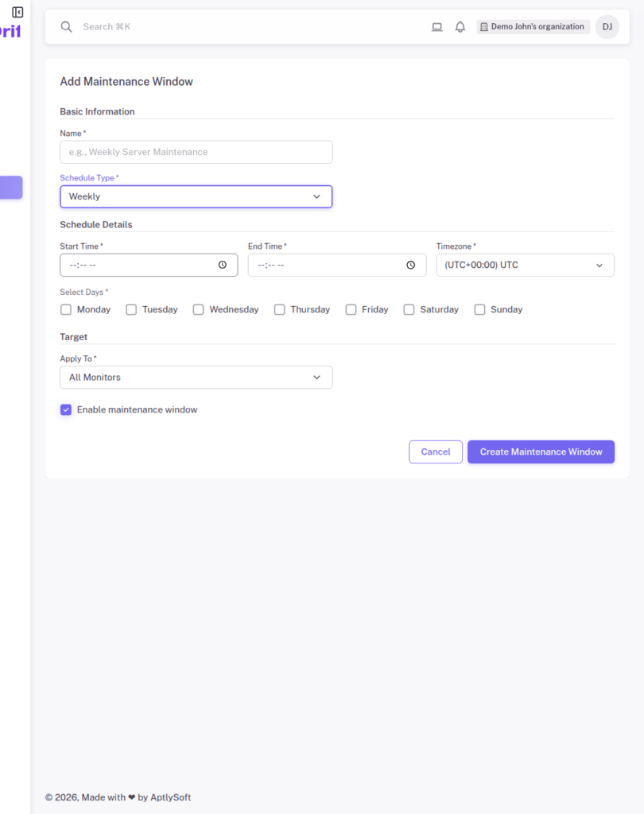Screen dimensions: 644x814
Task: Open the Timezone dropdown
Action: pyautogui.click(x=525, y=265)
